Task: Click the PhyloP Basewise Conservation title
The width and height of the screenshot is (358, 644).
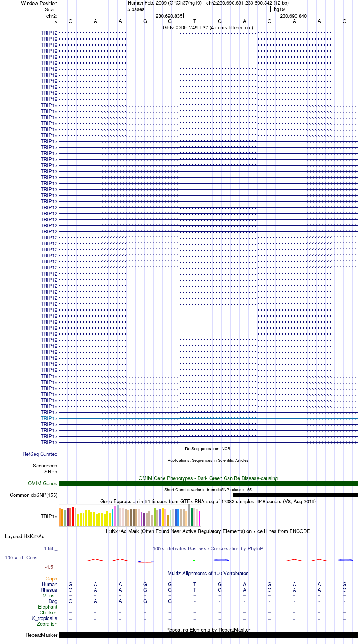Action: [x=208, y=548]
